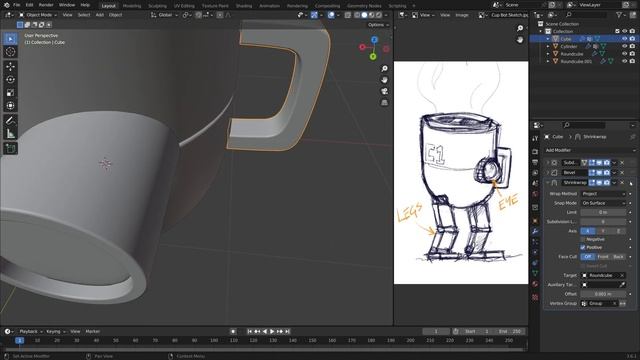
Task: Switch to the Shading workspace tab
Action: tap(244, 6)
